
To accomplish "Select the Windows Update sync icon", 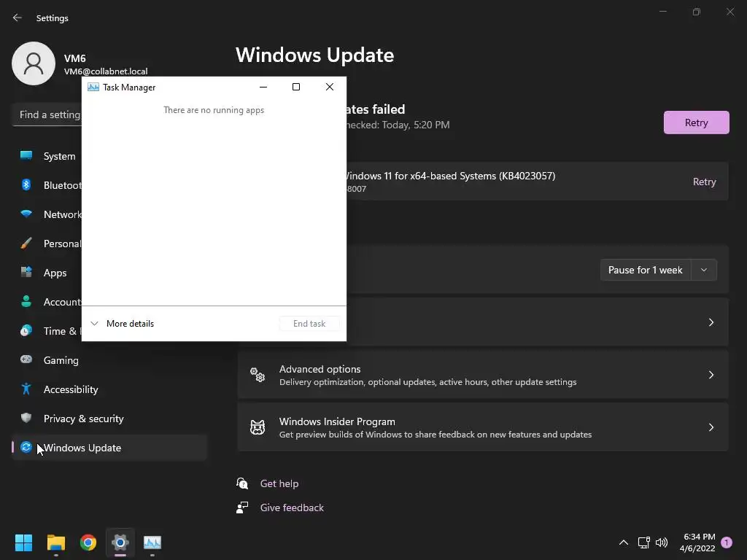I will coord(26,447).
